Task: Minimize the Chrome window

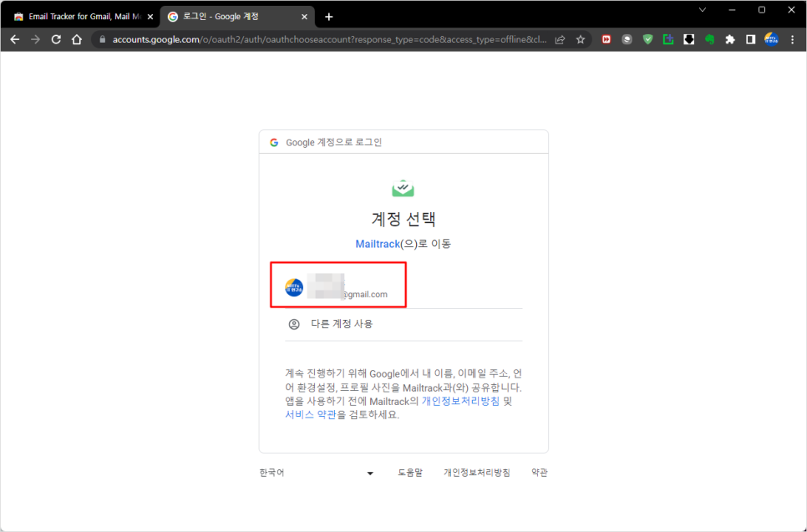Action: click(x=733, y=10)
